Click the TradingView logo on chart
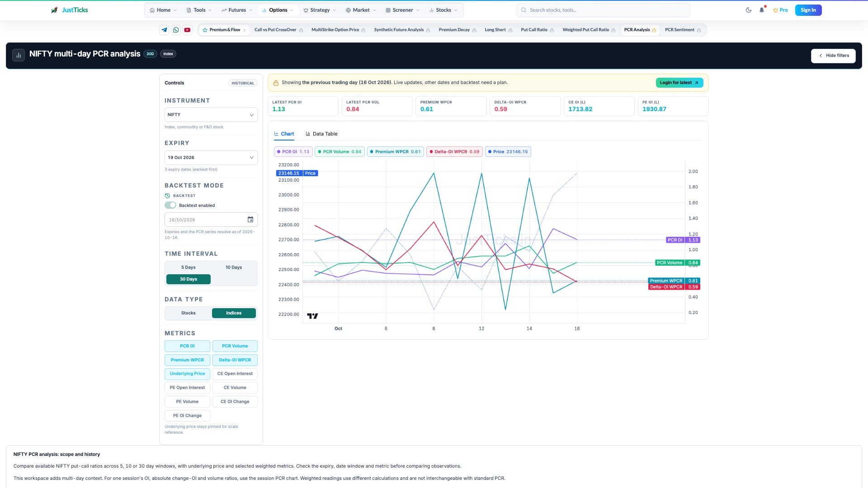868x488 pixels. point(312,316)
